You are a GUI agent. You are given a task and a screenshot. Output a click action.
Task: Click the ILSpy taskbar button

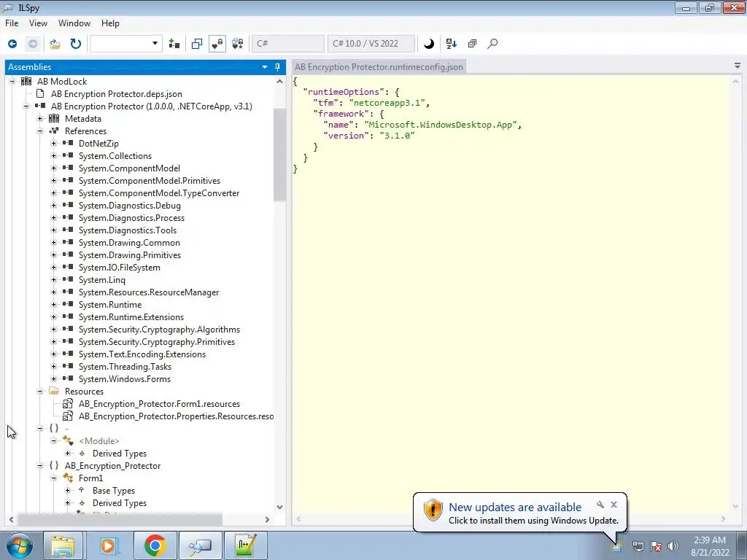tap(200, 545)
